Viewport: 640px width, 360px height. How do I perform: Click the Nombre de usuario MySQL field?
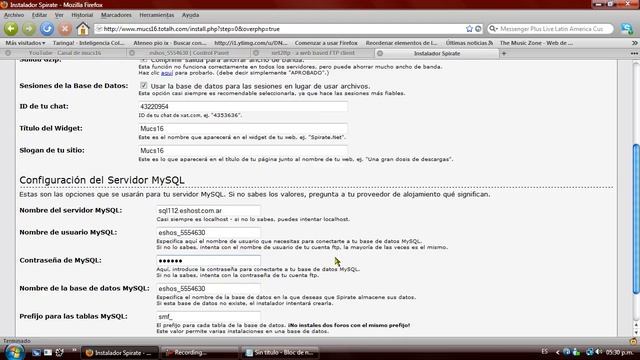coord(208,233)
